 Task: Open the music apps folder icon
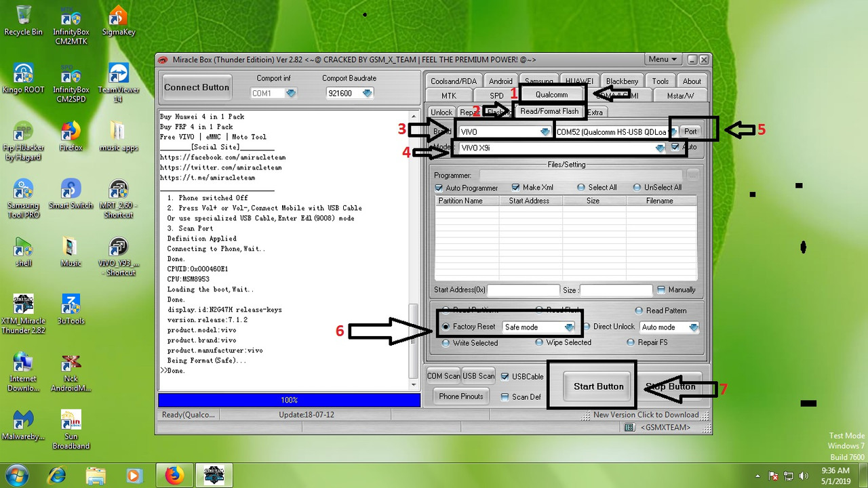[118, 136]
